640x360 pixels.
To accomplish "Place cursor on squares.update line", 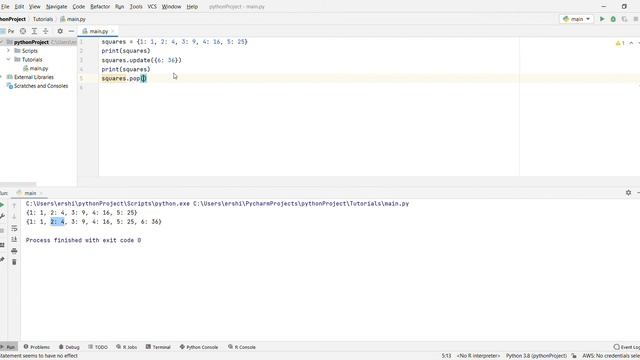I will [x=142, y=60].
